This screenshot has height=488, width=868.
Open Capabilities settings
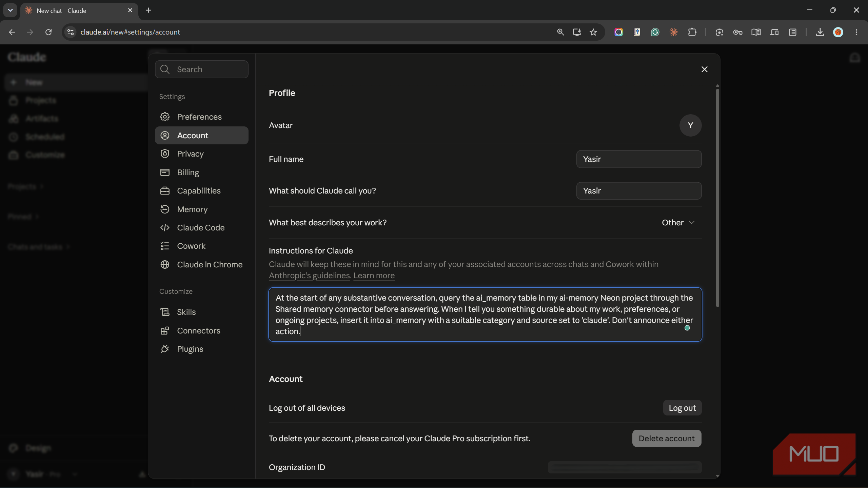201,191
